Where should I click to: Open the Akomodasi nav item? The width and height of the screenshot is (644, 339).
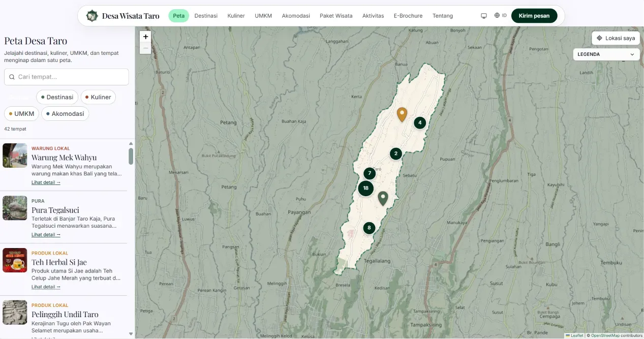click(x=296, y=16)
